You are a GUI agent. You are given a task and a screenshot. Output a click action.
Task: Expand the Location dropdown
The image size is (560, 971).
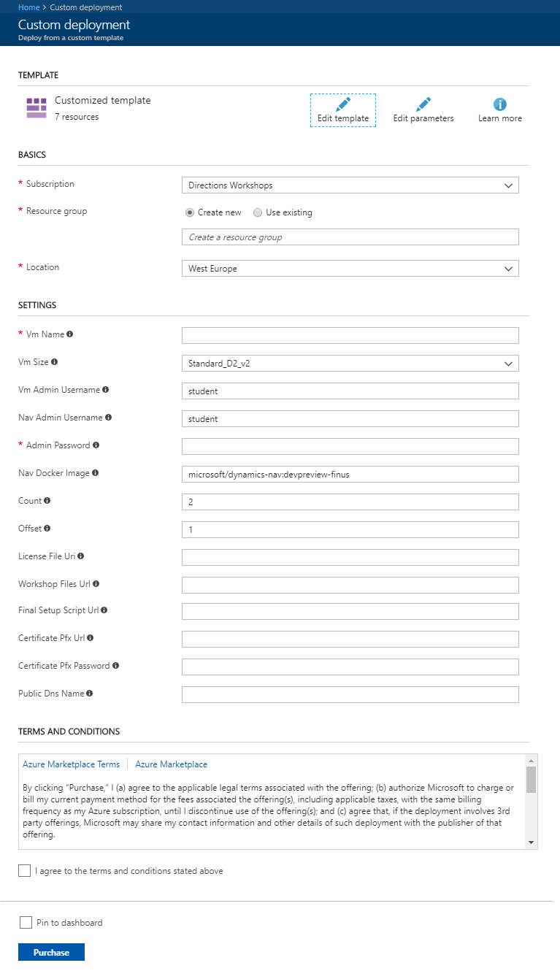point(350,269)
